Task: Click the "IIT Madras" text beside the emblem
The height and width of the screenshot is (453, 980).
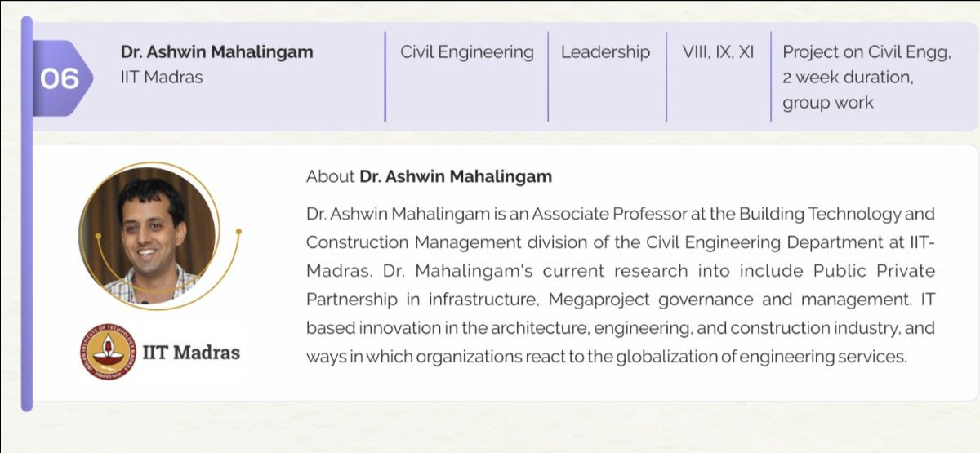Action: (x=191, y=353)
